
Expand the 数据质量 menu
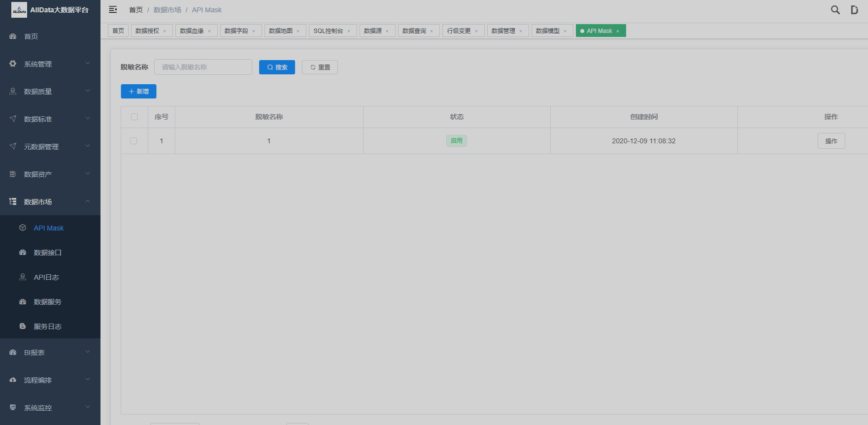[x=50, y=92]
